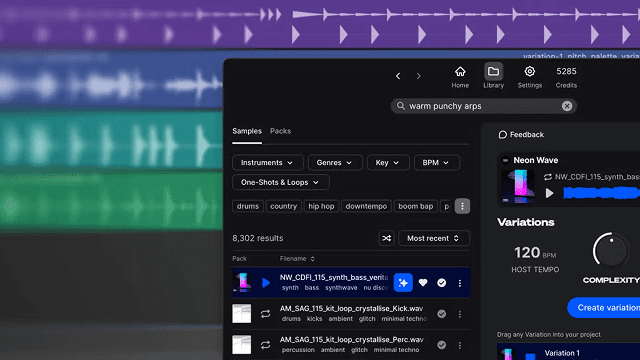Select the hip hop tag
The width and height of the screenshot is (640, 360).
point(321,206)
